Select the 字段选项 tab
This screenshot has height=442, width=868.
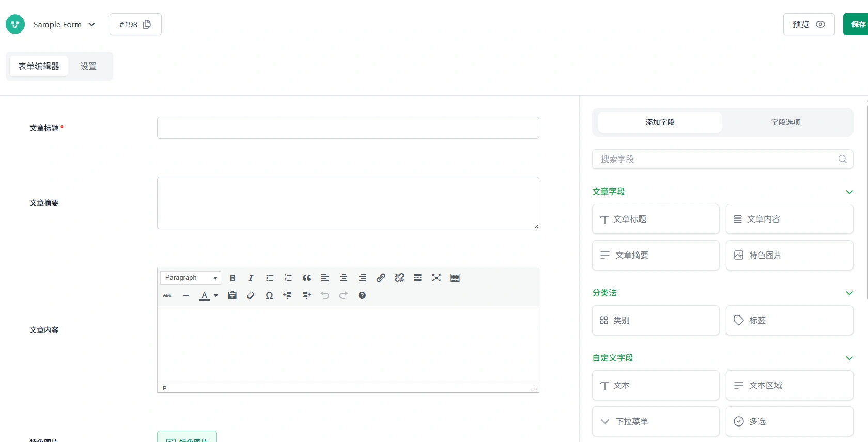point(785,122)
